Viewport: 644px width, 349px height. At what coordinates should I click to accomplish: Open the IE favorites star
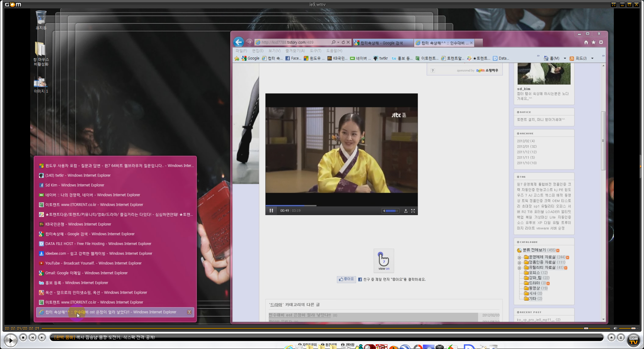click(593, 42)
